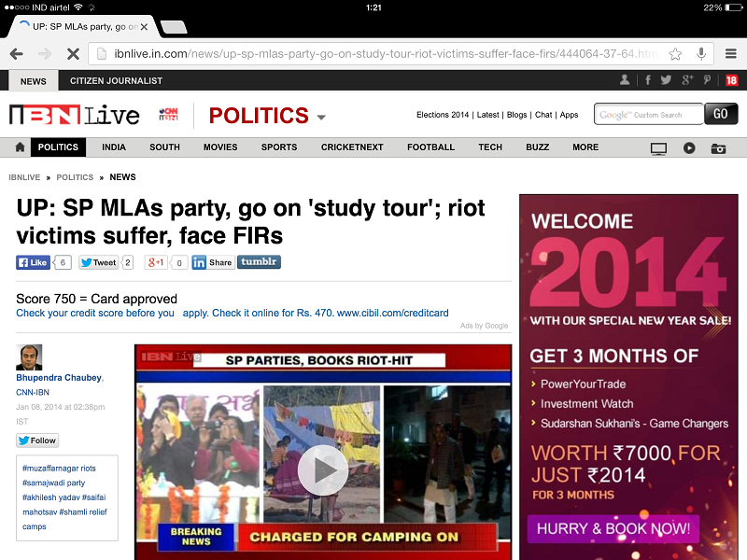747x560 pixels.
Task: Open the Pinterest icon in top bar
Action: 707,80
